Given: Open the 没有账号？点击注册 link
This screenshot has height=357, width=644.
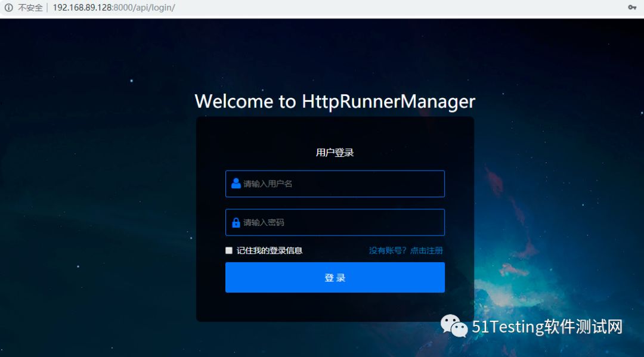Looking at the screenshot, I should pyautogui.click(x=406, y=250).
